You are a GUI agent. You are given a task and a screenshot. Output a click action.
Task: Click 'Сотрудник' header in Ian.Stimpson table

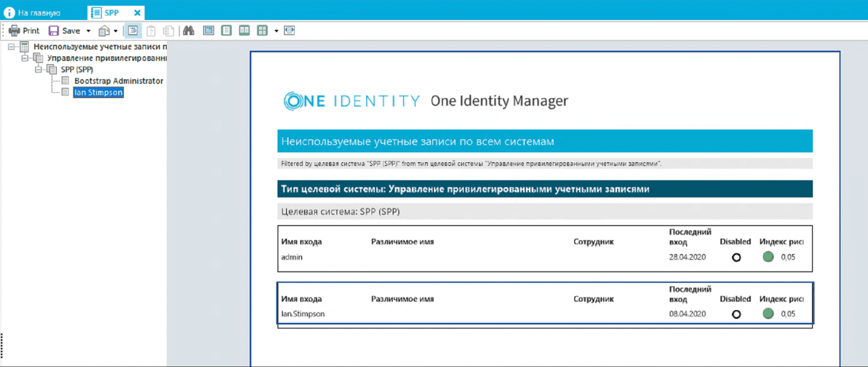(x=593, y=299)
